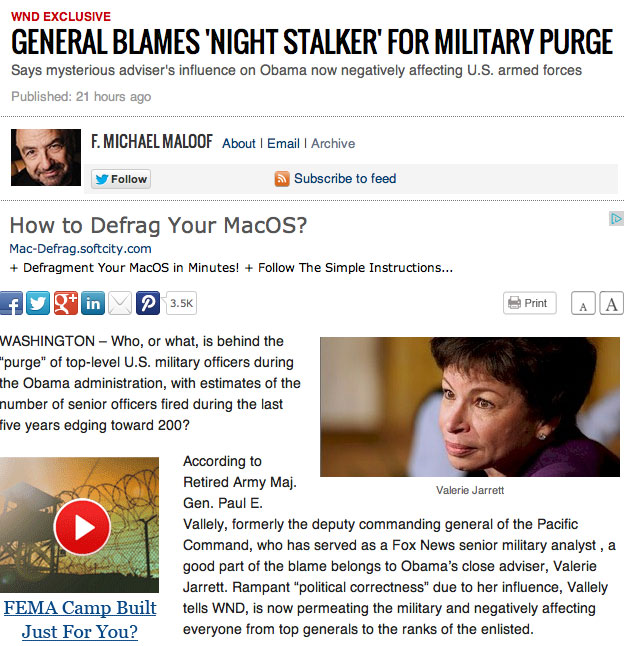The width and height of the screenshot is (625, 646).
Task: Click the RSS feed icon
Action: [282, 179]
